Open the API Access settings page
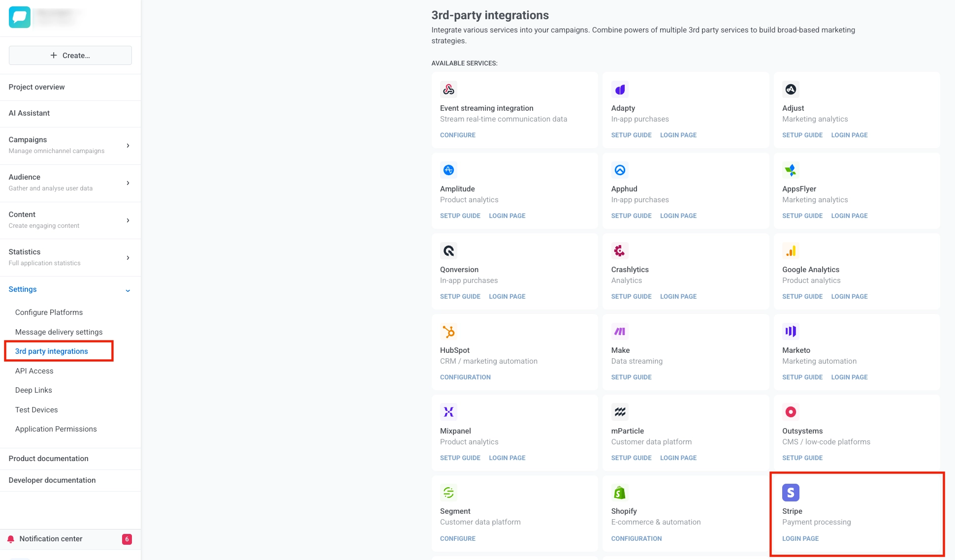 click(x=34, y=371)
